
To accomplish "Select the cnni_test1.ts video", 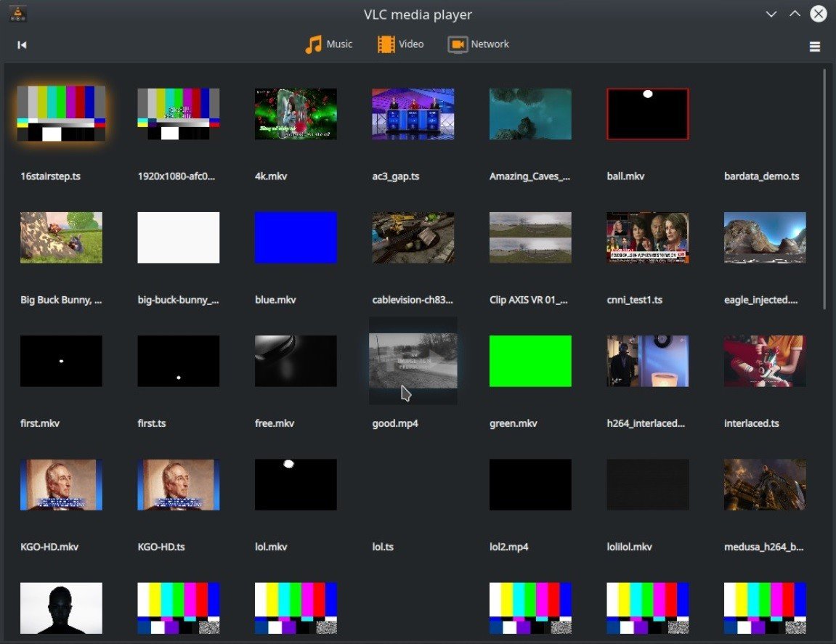I will coord(647,237).
